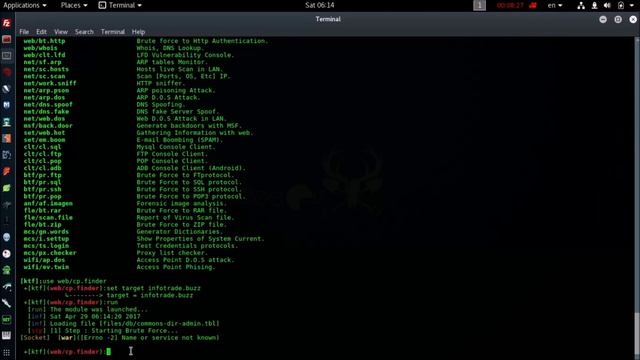Click the 'anf/af.imagen' module name

pyautogui.click(x=48, y=203)
